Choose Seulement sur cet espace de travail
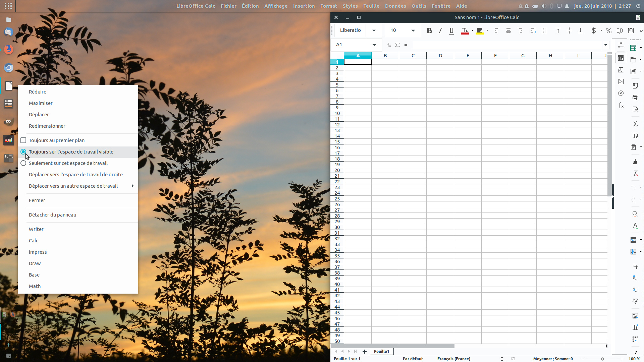The height and width of the screenshot is (362, 644). pos(68,163)
